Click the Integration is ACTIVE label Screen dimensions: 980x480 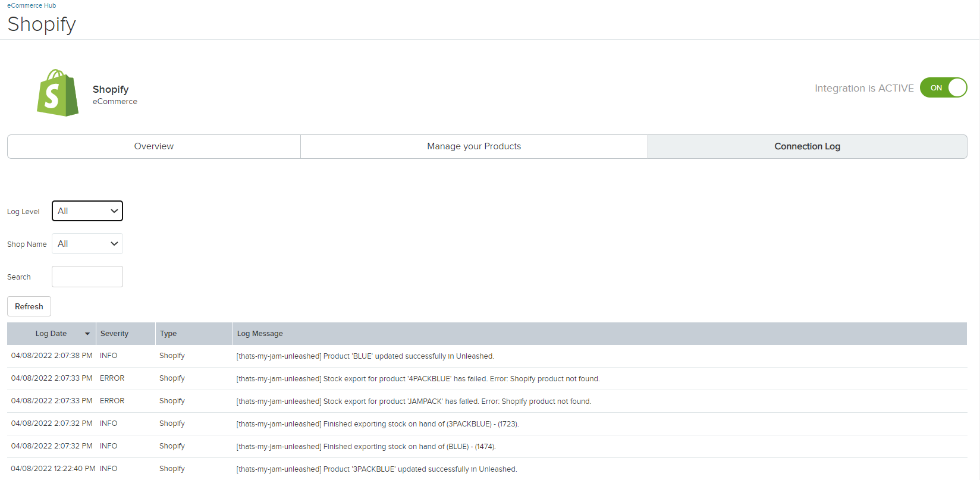[864, 88]
